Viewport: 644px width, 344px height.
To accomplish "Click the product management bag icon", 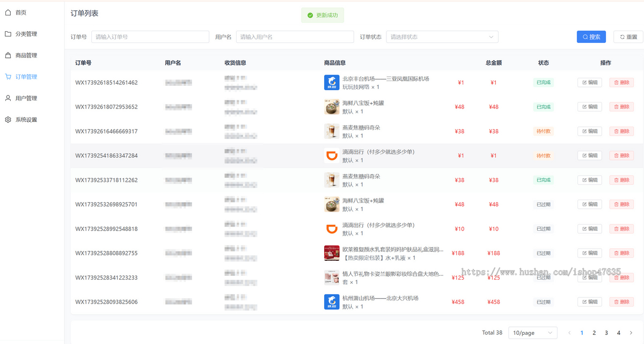I will [x=8, y=55].
